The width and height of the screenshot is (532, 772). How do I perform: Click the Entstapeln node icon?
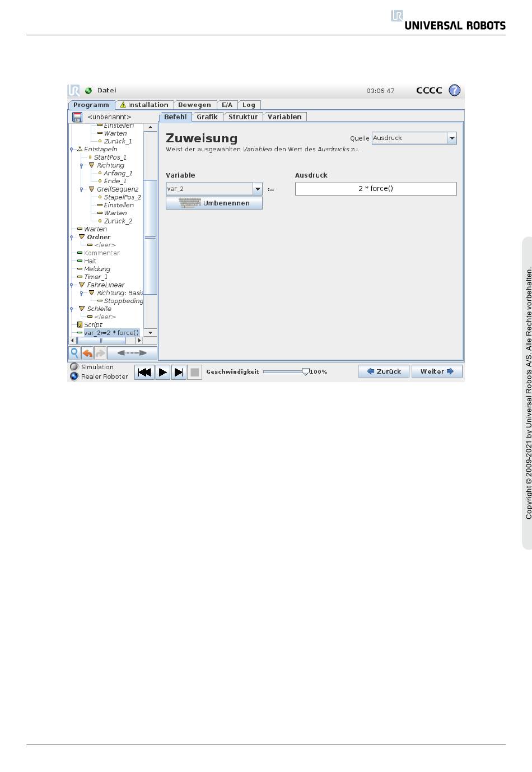point(80,150)
